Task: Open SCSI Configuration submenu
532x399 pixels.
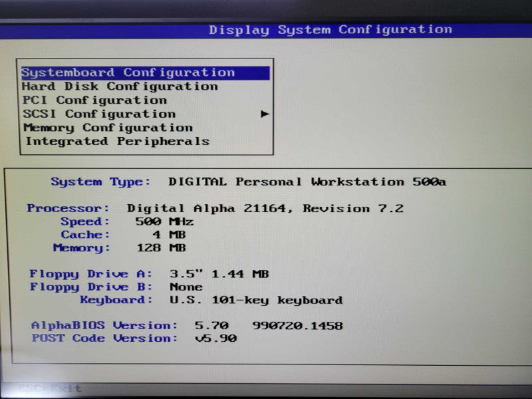Action: 99,114
